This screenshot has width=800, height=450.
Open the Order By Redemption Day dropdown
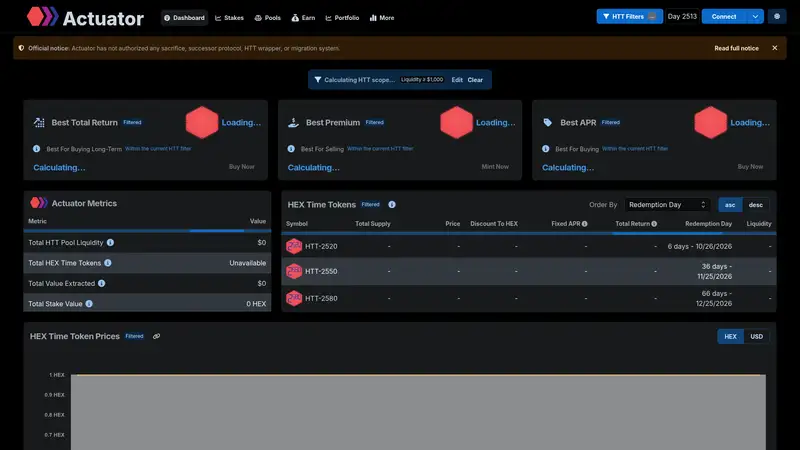coord(667,205)
